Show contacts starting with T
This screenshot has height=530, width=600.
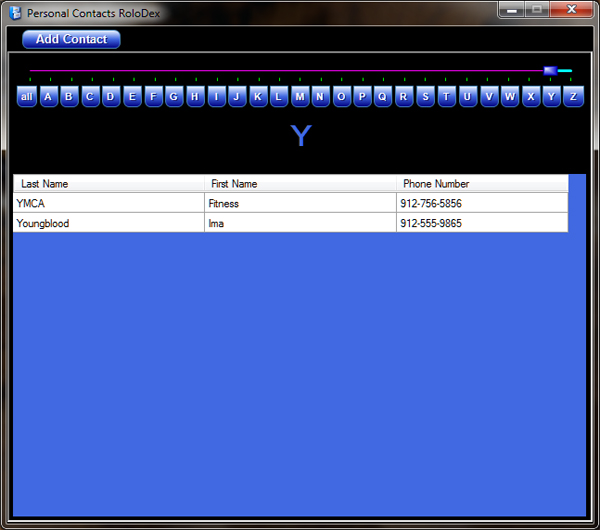(446, 96)
